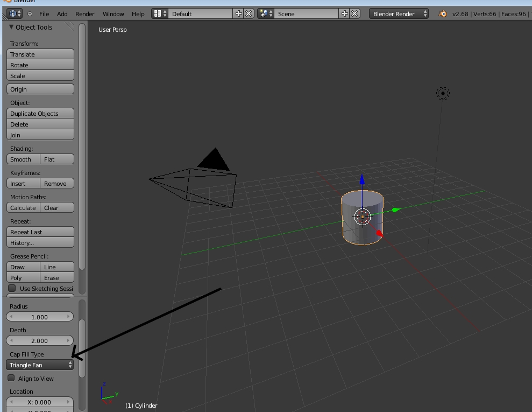Delete the Scene with X icon
Image resolution: width=532 pixels, height=412 pixels.
coord(354,13)
